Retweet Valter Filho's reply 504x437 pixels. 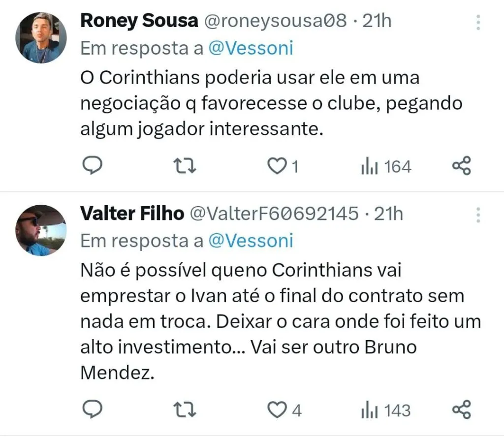point(186,409)
